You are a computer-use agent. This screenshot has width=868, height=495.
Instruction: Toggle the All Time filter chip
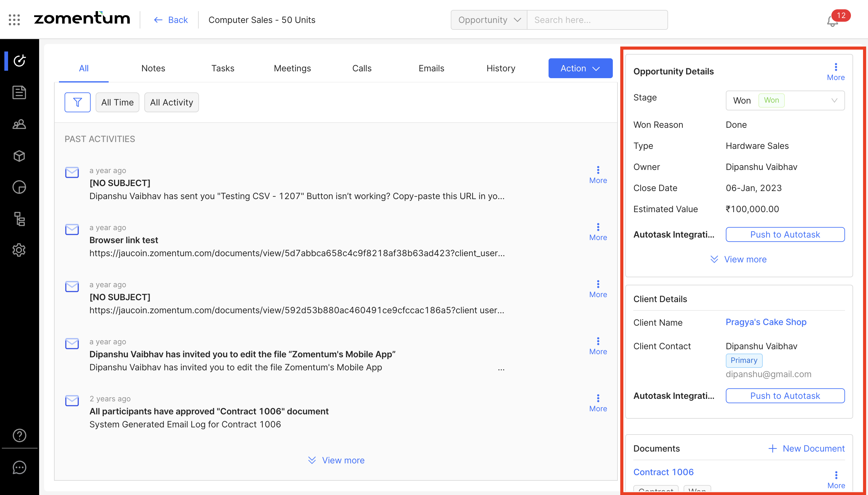pyautogui.click(x=117, y=102)
